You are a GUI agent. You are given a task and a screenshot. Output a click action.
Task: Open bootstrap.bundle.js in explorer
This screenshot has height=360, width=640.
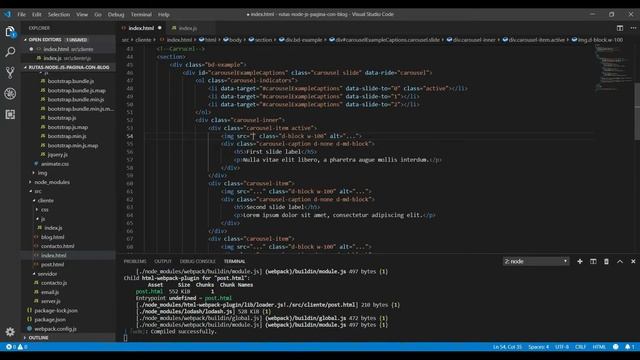point(70,81)
